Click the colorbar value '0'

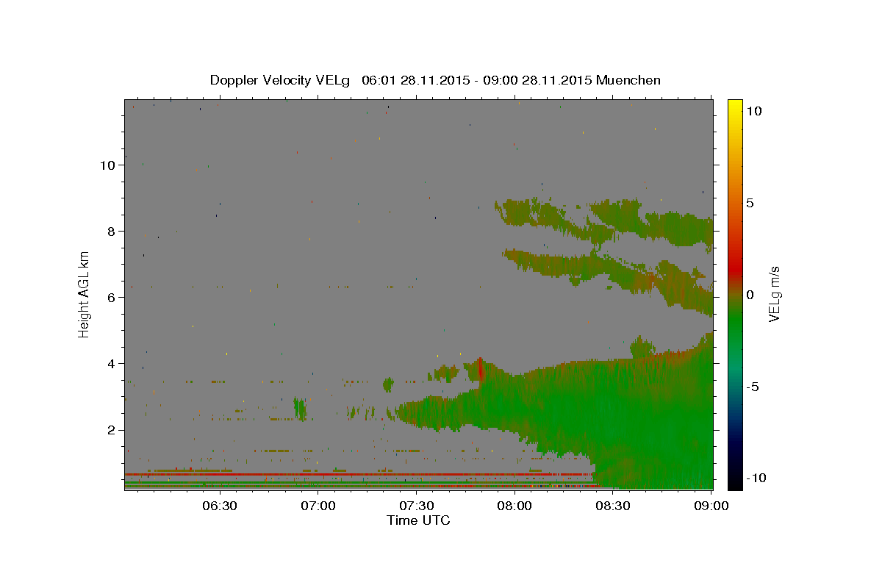click(x=750, y=295)
